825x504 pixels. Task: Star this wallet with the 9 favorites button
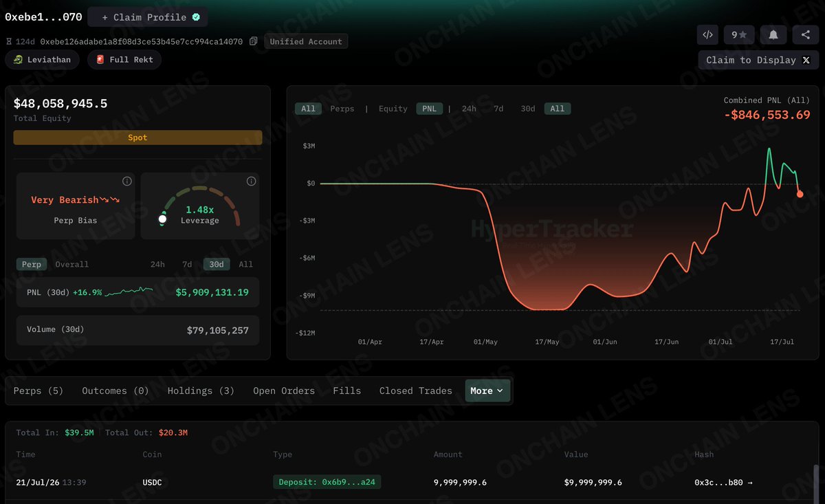coord(739,34)
